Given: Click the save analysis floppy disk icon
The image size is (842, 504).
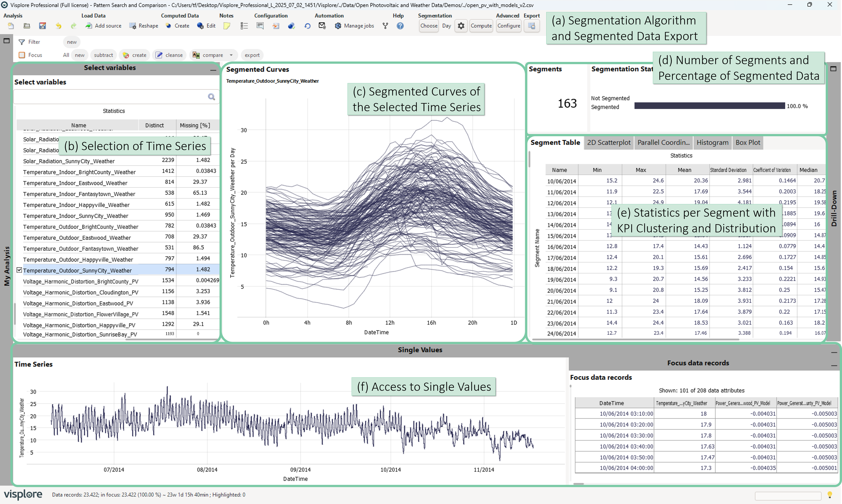Looking at the screenshot, I should pyautogui.click(x=42, y=26).
